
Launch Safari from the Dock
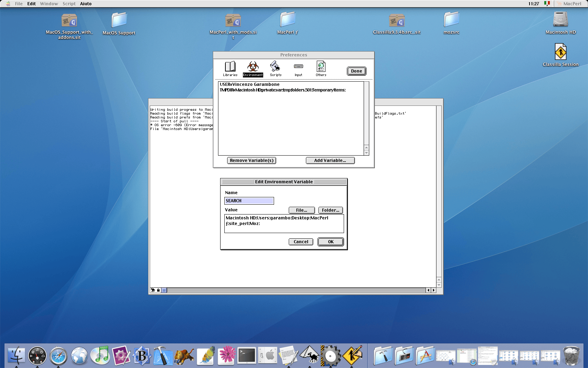[58, 356]
